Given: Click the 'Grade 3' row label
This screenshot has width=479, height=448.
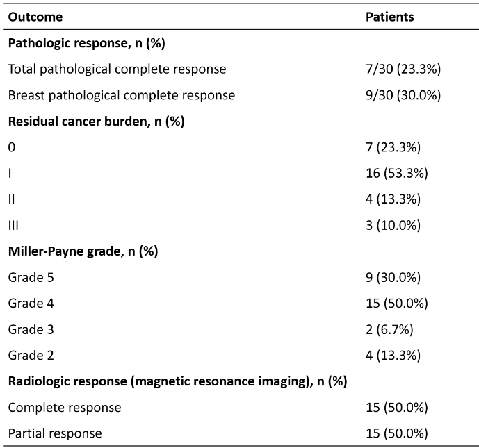Looking at the screenshot, I should (x=31, y=329).
